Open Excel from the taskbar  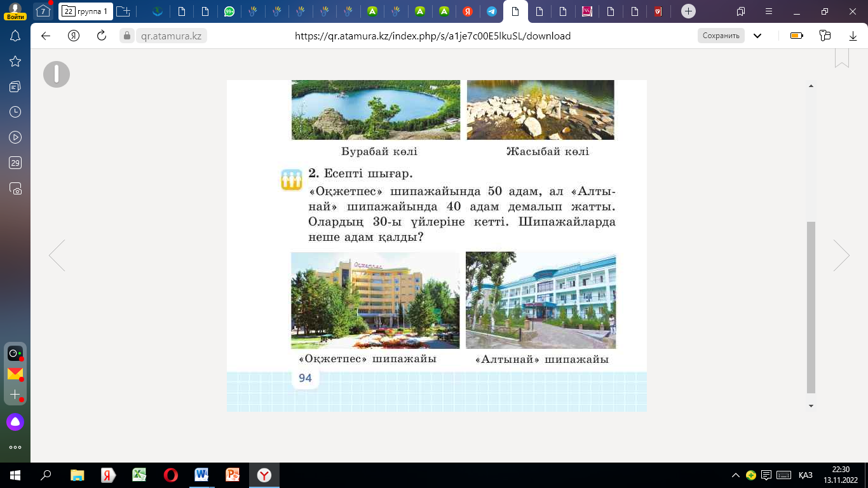point(139,475)
